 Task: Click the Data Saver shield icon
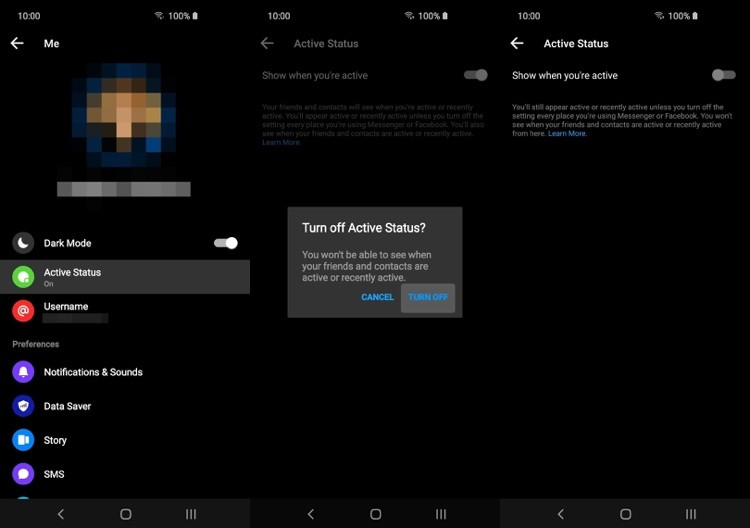23,406
